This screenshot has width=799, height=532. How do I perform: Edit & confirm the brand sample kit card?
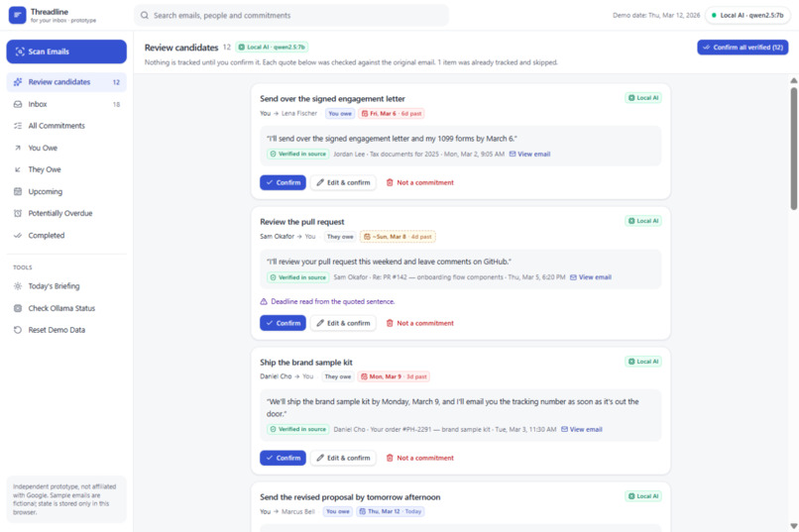tap(343, 458)
